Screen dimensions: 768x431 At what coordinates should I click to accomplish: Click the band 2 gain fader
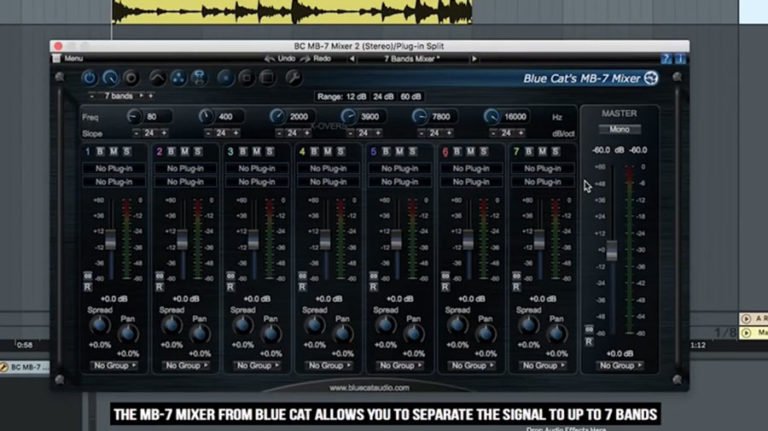point(183,240)
